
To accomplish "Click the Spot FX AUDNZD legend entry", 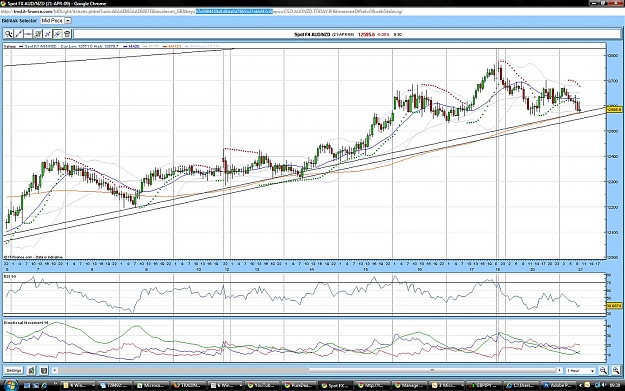I will (x=38, y=47).
